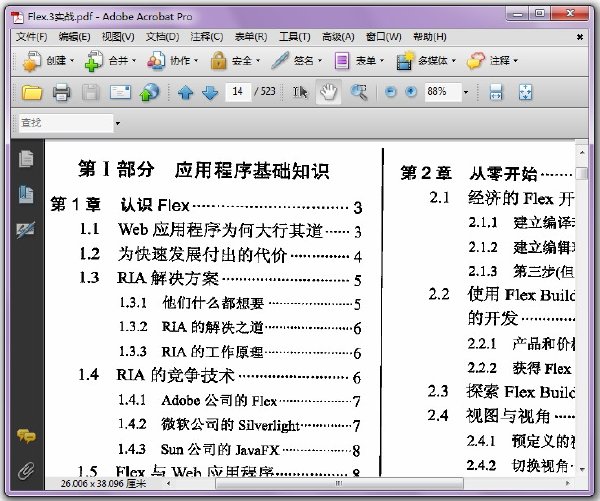Expand the Combine (合并) dropdown arrow
The width and height of the screenshot is (600, 501).
tap(134, 61)
